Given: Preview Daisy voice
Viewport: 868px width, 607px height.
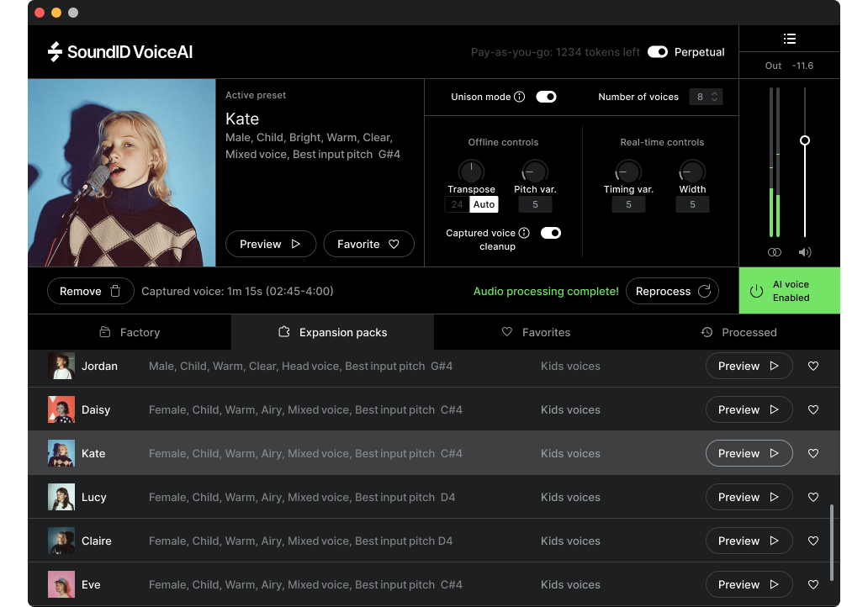Looking at the screenshot, I should [749, 409].
